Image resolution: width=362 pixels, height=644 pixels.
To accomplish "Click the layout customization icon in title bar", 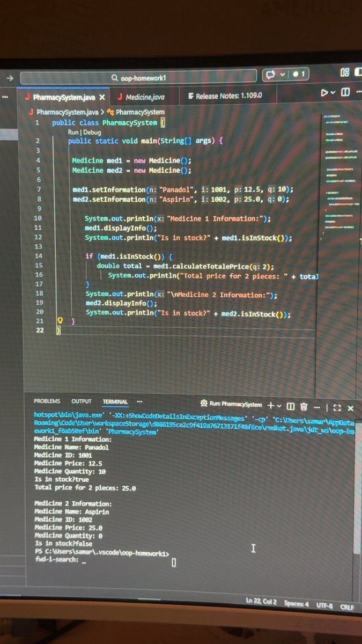I will [x=344, y=72].
